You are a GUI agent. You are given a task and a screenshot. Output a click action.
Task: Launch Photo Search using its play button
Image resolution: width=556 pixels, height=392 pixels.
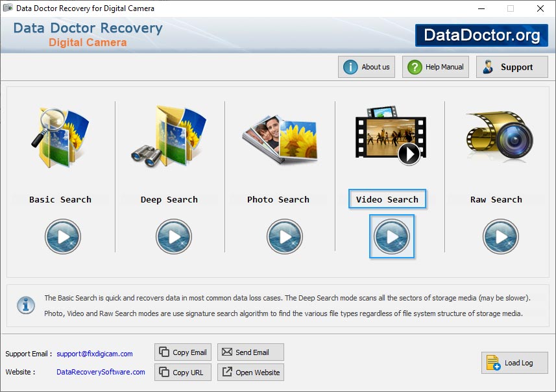coord(285,236)
